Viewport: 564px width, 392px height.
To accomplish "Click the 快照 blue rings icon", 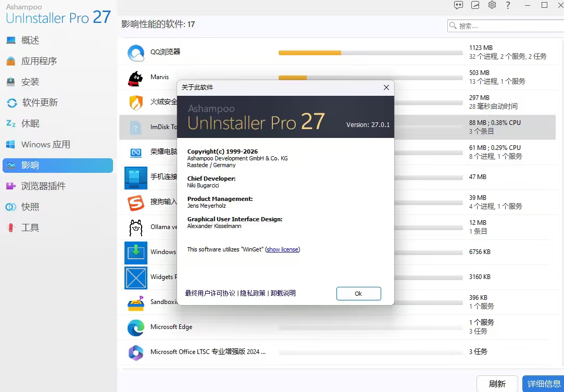I will [11, 207].
